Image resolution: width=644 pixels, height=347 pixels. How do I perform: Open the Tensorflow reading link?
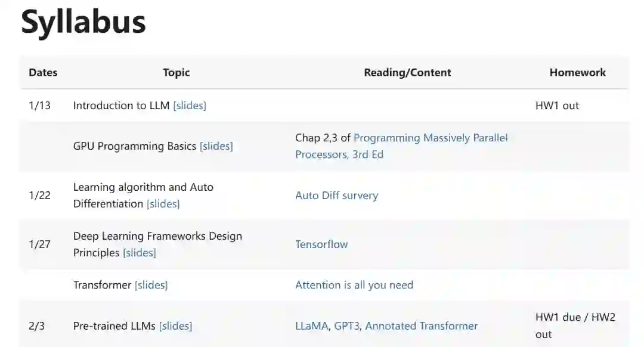(321, 244)
